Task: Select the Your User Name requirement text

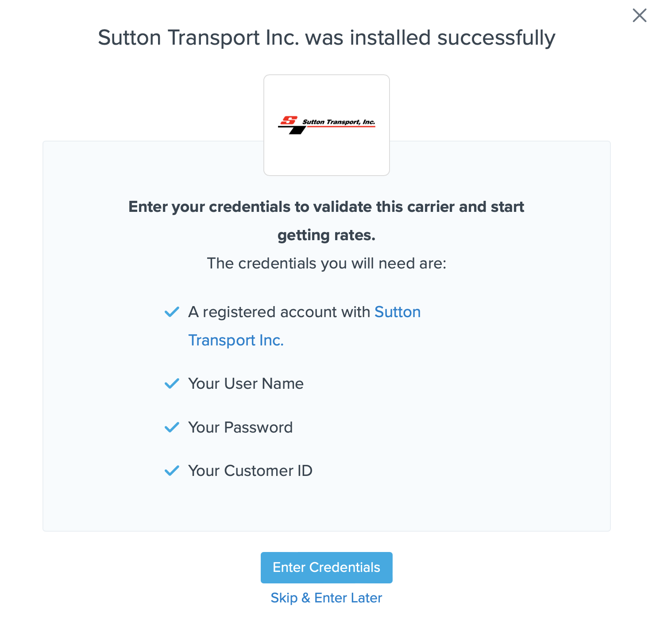Action: (x=246, y=383)
